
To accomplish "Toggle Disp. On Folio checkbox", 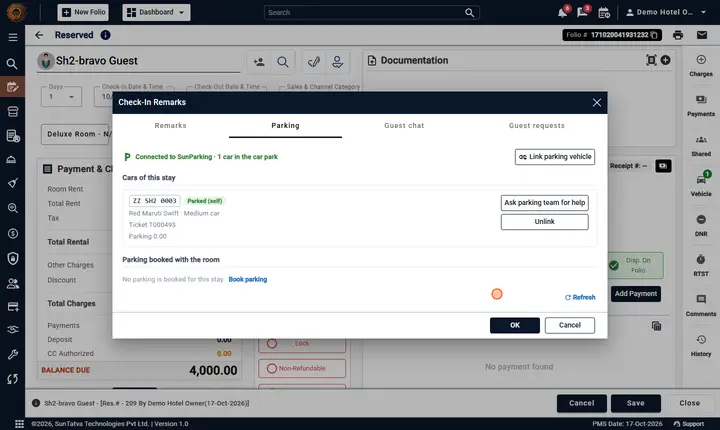I will (x=614, y=266).
